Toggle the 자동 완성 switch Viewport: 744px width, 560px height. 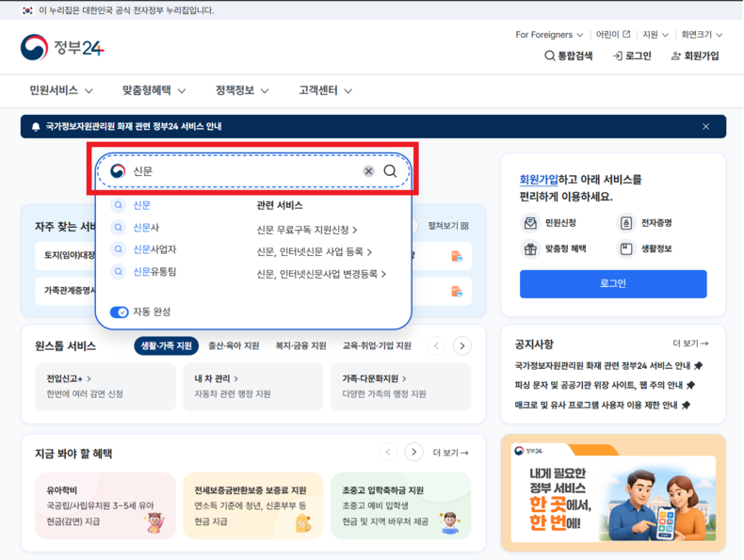[120, 312]
